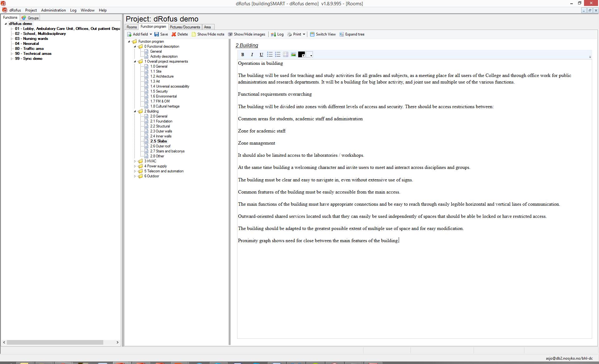
Task: Toggle underline formatting in the text editor
Action: [261, 55]
